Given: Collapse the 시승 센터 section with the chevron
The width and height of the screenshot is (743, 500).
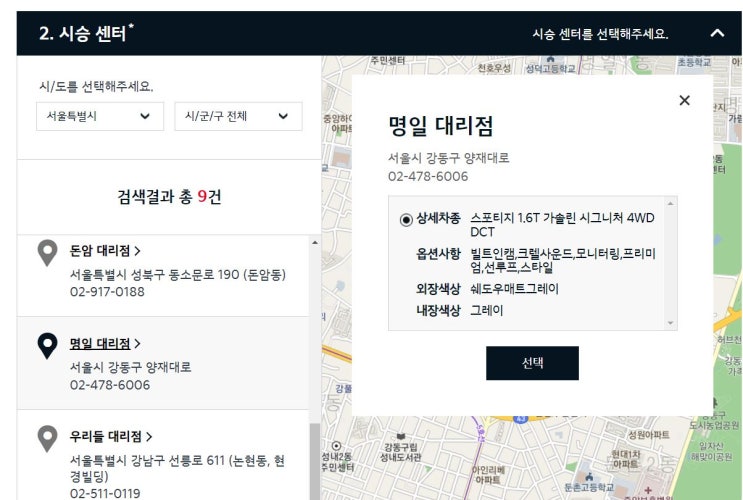Looking at the screenshot, I should tap(717, 33).
